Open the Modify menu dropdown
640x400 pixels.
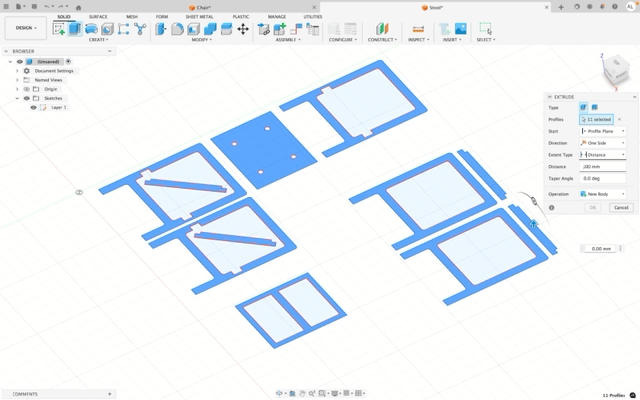click(202, 40)
